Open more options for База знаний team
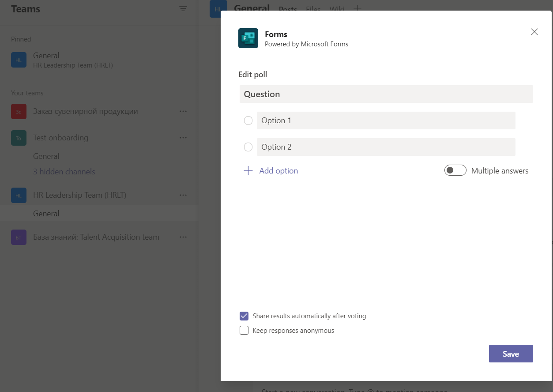Viewport: 553px width, 392px height. point(183,237)
